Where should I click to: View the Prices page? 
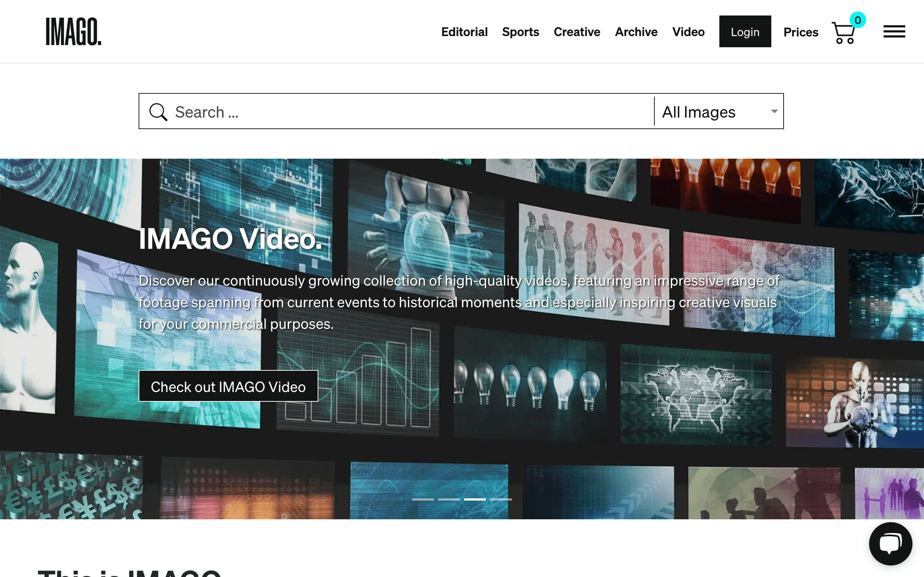point(801,32)
